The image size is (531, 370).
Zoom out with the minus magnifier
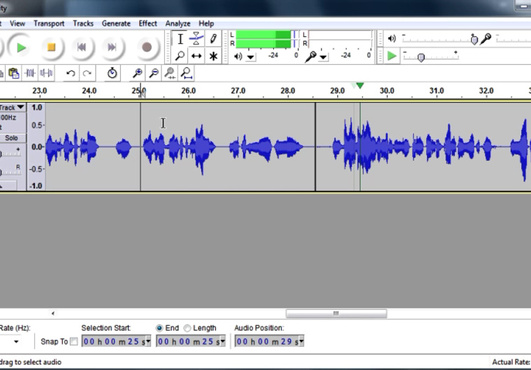pyautogui.click(x=154, y=73)
